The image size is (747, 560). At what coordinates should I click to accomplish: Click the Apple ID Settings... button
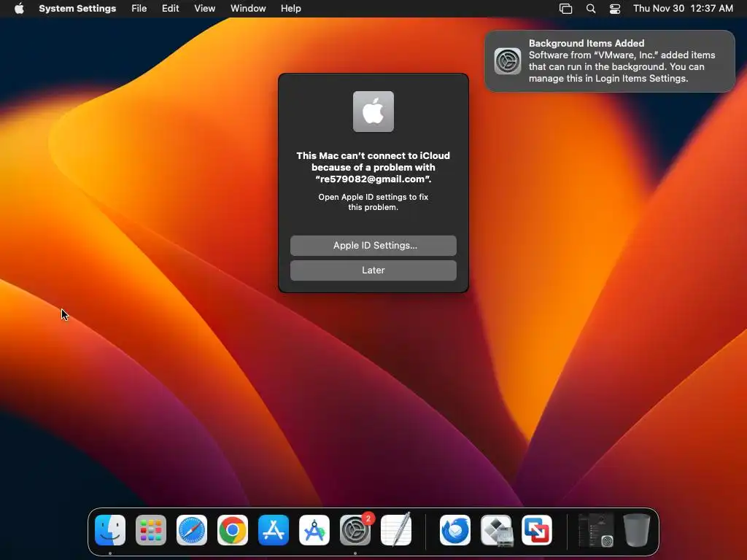373,245
